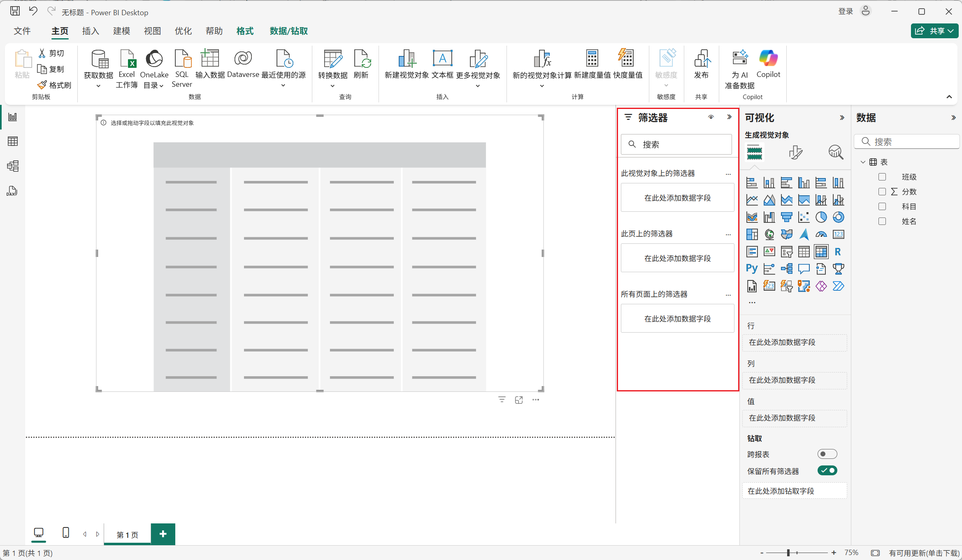Select the R script visual icon

coord(838,252)
